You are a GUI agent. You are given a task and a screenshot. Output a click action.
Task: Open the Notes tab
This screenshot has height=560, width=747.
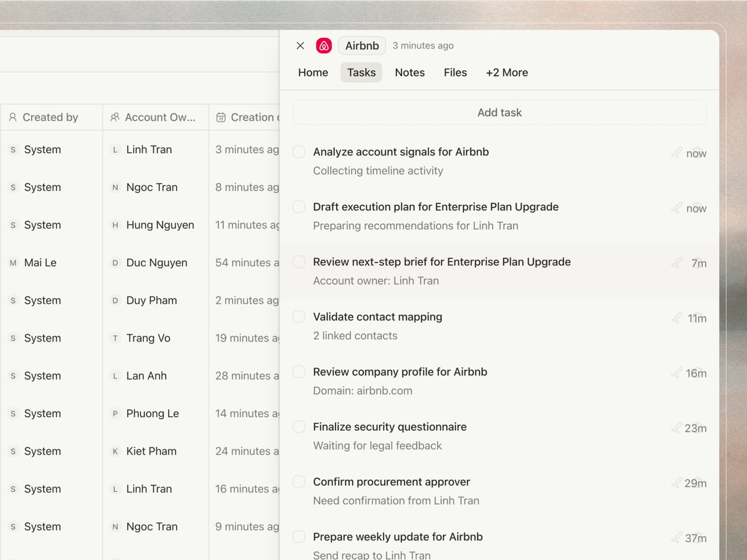point(410,72)
